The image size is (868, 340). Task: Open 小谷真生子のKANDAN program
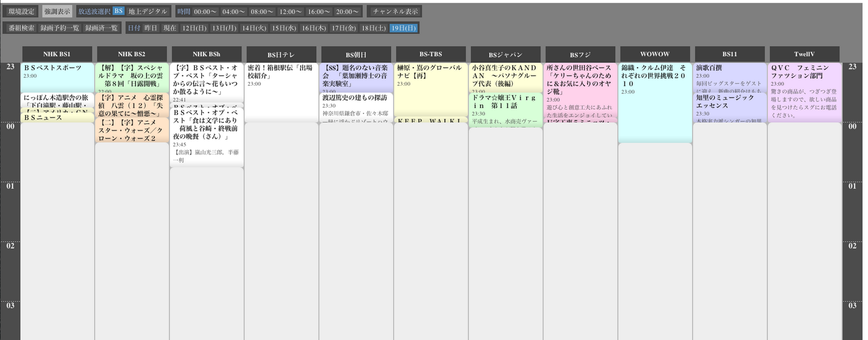point(506,78)
